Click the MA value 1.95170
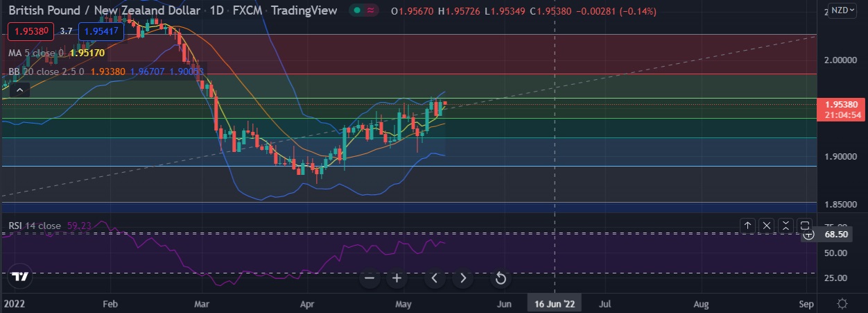868x313 pixels. pos(89,53)
